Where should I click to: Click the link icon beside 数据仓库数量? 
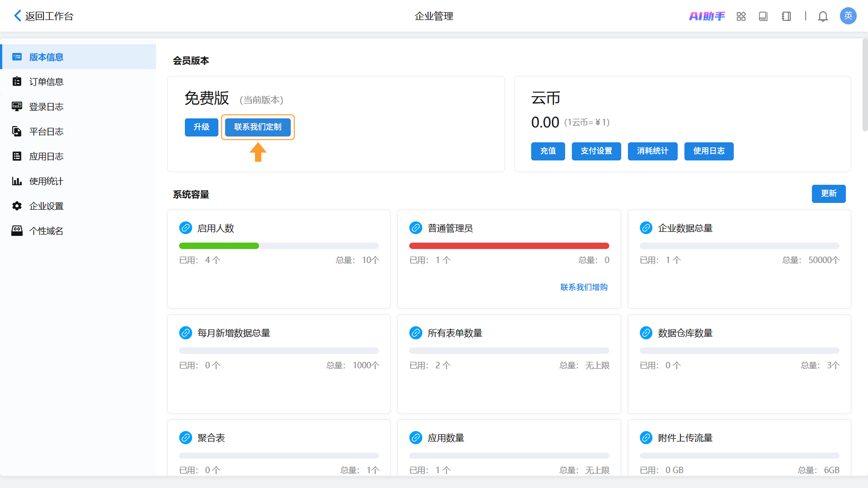[646, 333]
